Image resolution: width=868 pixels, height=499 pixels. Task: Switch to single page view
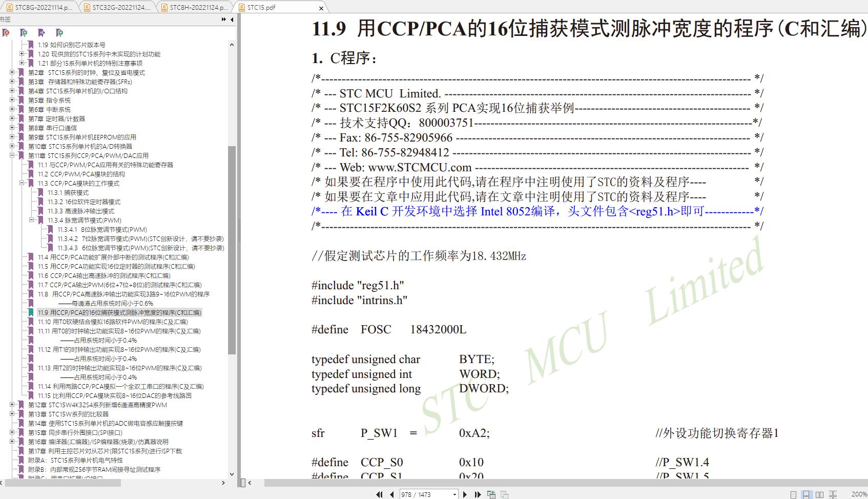pos(793,494)
